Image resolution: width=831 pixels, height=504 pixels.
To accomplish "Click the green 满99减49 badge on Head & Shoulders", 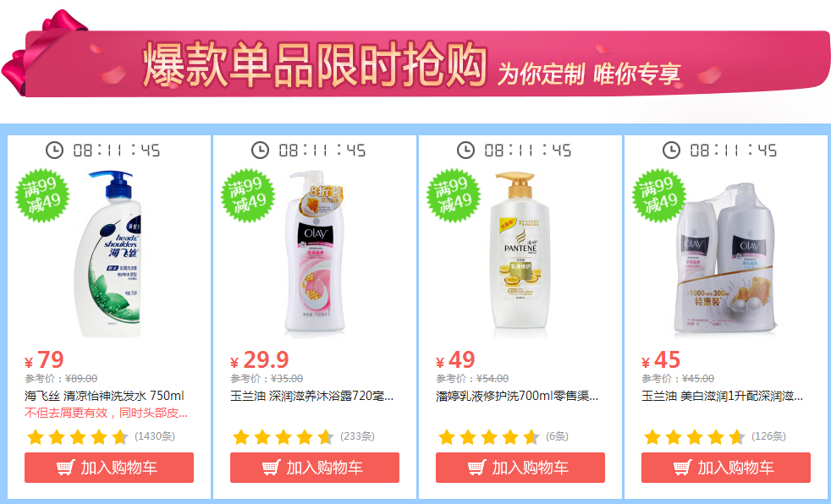I will point(42,194).
